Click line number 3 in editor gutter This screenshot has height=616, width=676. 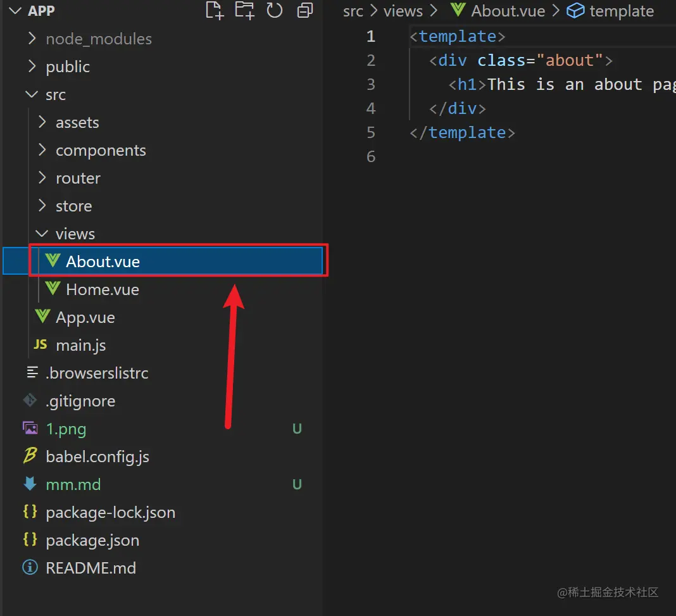pos(371,84)
